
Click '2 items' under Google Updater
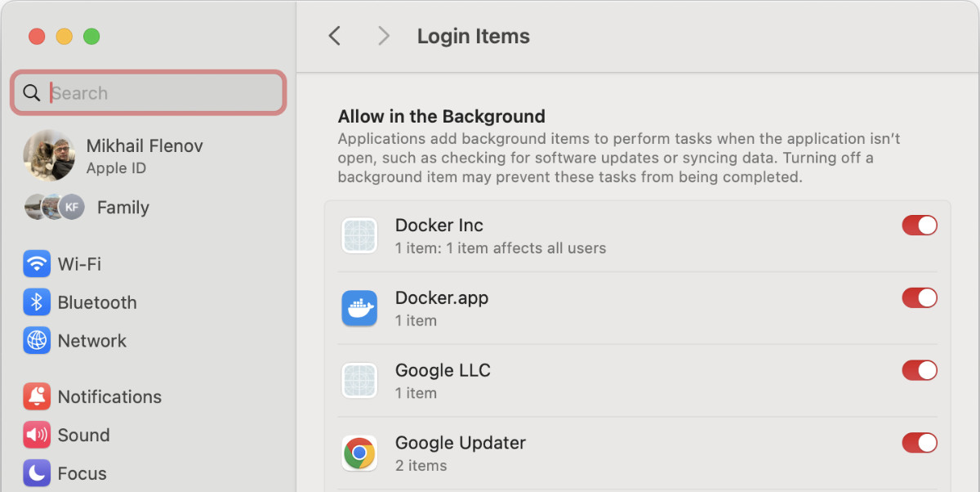[x=421, y=466]
